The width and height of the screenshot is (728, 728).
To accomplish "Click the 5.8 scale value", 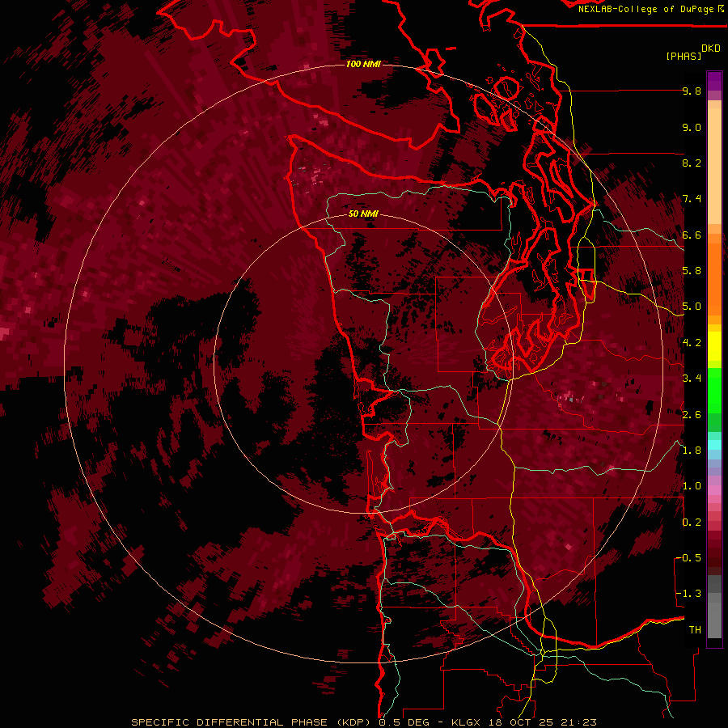I will pos(692,271).
